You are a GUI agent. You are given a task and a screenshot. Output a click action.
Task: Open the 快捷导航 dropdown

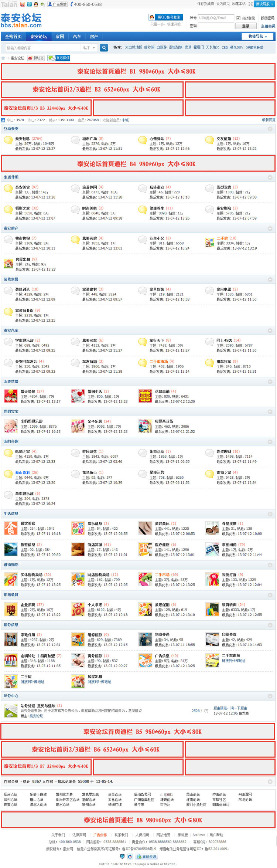(258, 36)
